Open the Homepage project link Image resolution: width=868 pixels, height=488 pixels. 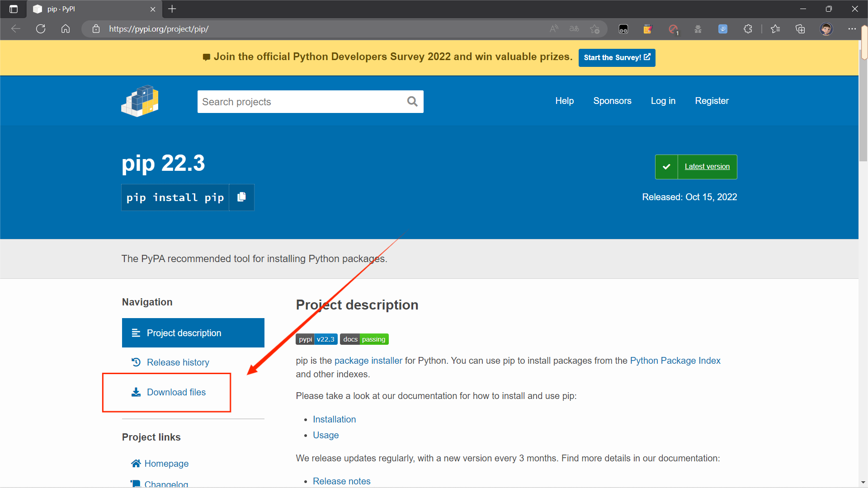click(x=160, y=464)
